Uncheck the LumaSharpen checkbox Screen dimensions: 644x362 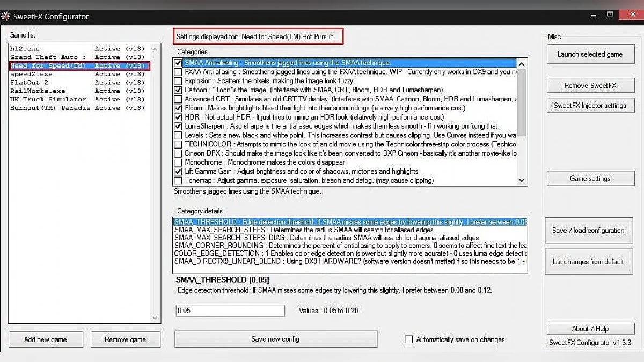coord(178,126)
